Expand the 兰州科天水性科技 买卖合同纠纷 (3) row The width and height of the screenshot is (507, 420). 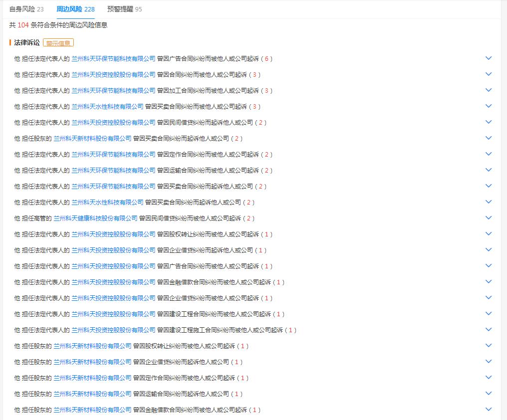coord(489,106)
